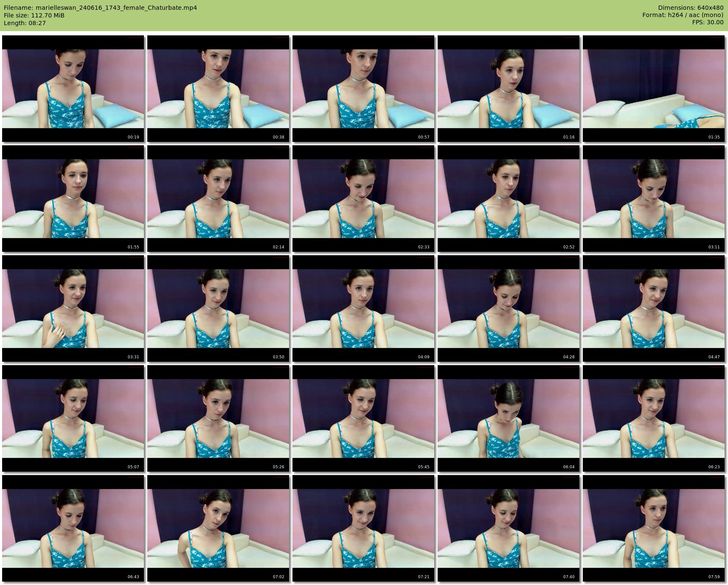Open the thumbnail timestamped 07:21
Screen dimensions: 728x585
pos(364,528)
